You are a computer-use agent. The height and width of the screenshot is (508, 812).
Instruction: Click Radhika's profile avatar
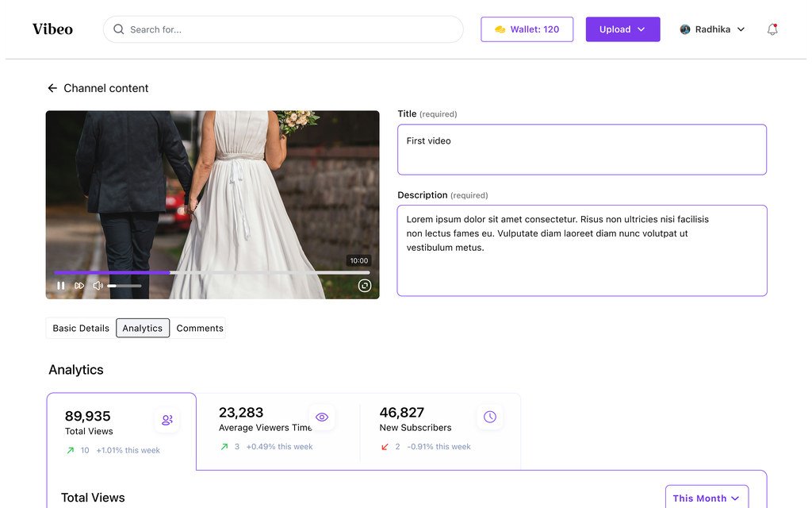click(684, 29)
